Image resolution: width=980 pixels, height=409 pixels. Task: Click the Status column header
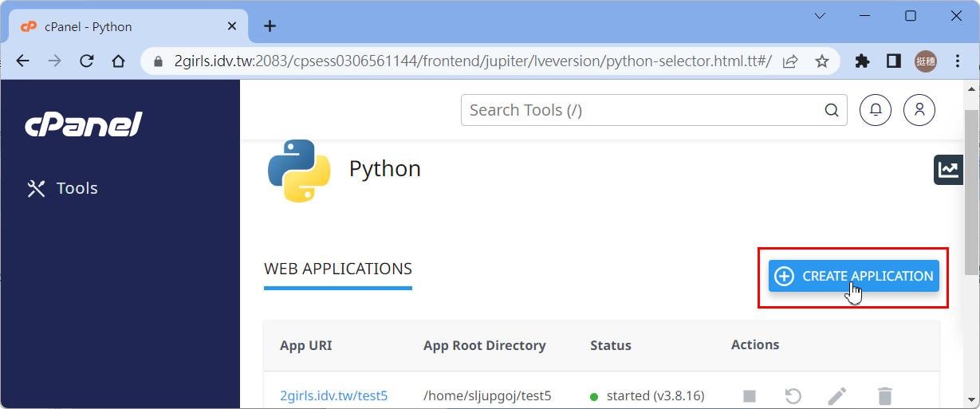coord(610,345)
